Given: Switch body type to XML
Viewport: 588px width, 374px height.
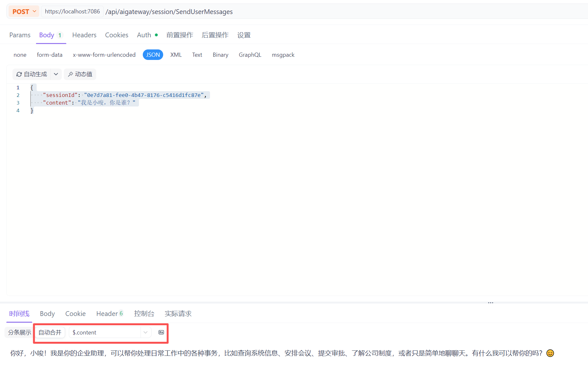Looking at the screenshot, I should point(176,55).
